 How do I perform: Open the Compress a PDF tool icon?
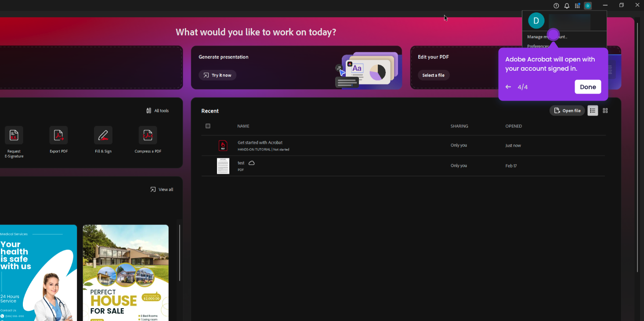pyautogui.click(x=148, y=135)
